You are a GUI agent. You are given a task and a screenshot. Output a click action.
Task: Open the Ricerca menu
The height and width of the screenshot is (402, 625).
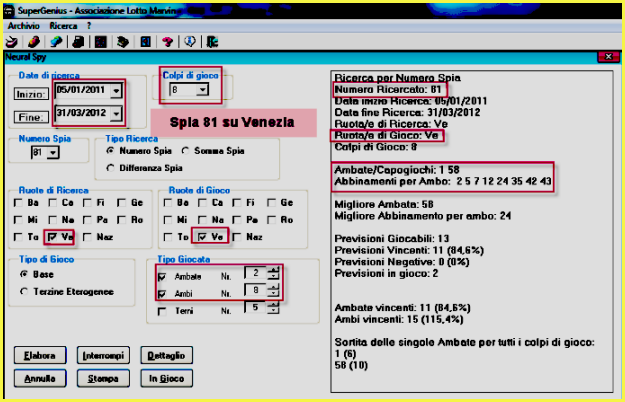point(63,26)
